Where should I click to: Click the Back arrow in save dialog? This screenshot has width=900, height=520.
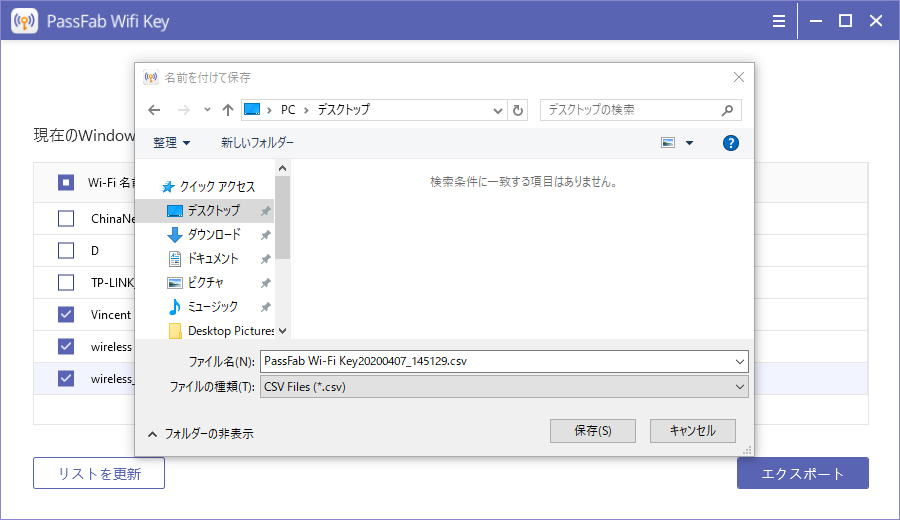click(x=153, y=110)
